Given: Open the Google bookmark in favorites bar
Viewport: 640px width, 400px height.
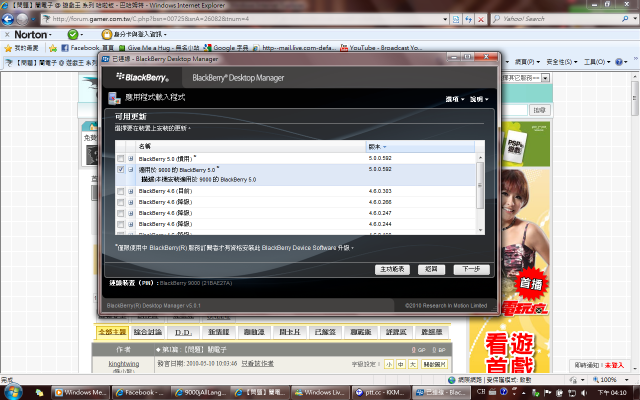Looking at the screenshot, I should click(x=226, y=48).
